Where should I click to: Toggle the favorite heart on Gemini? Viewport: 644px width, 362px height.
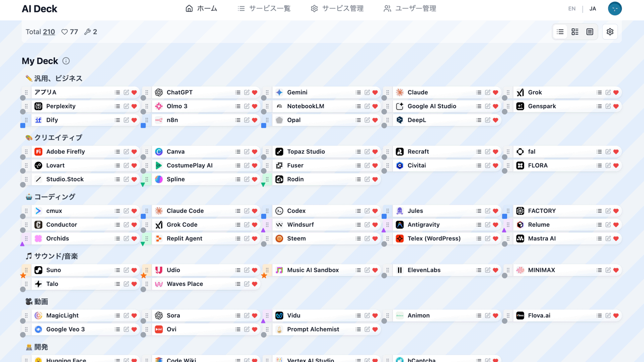[375, 92]
